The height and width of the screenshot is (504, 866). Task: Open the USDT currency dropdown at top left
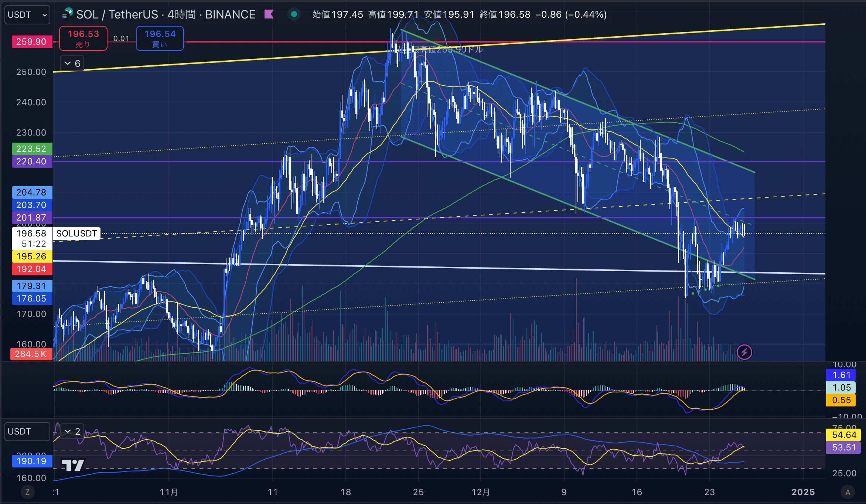pos(27,15)
